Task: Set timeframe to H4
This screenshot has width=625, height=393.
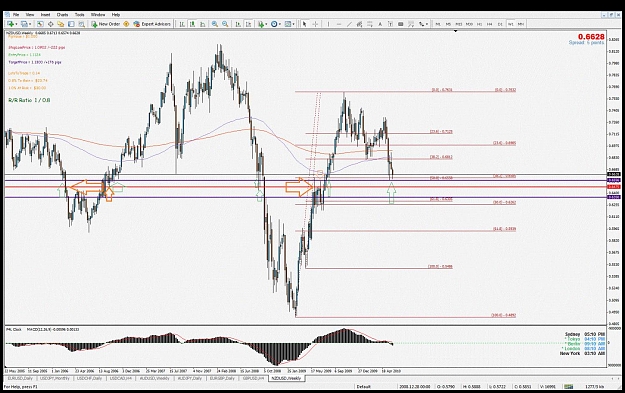Action: click(x=489, y=24)
